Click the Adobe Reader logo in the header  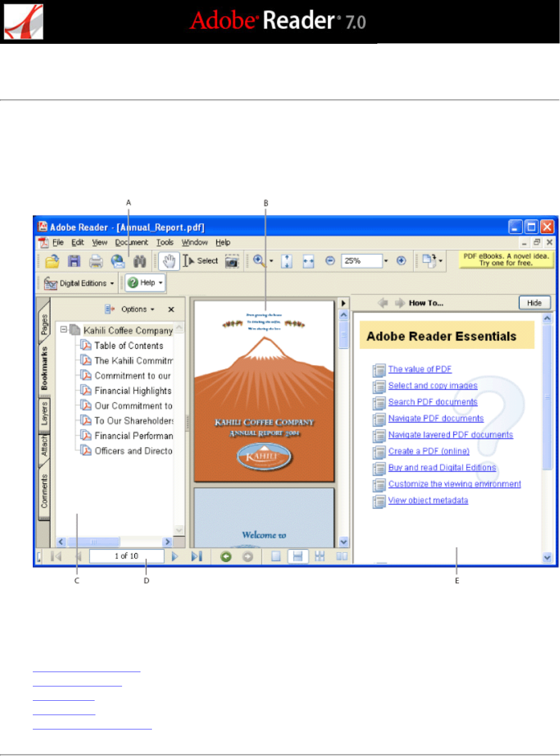tap(23, 22)
